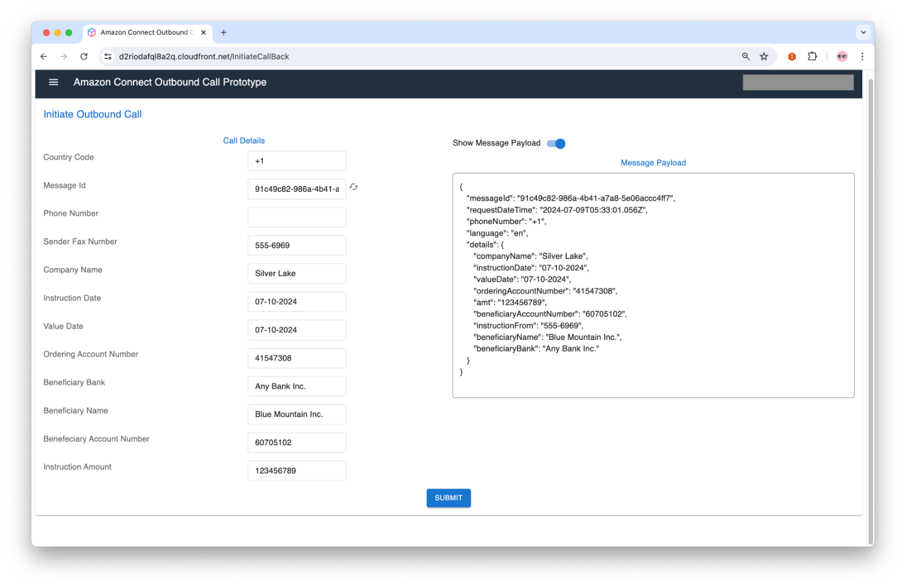
Task: Click the "instructionDate" payload line
Action: coord(531,268)
